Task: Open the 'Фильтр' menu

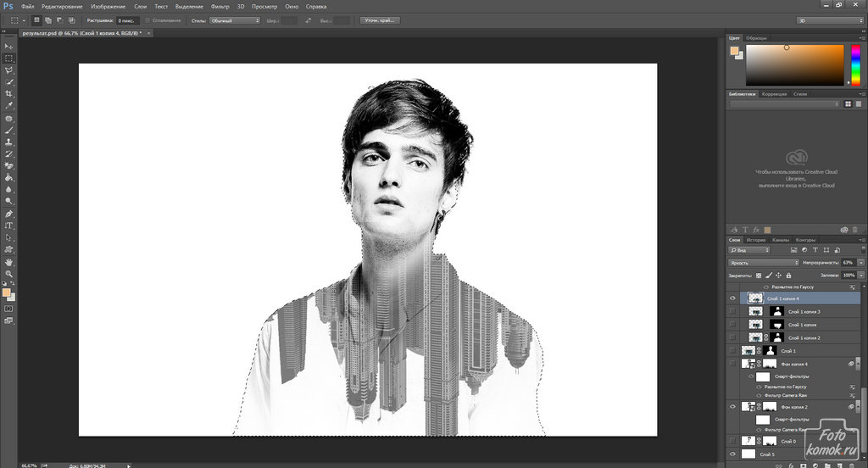Action: (x=220, y=6)
